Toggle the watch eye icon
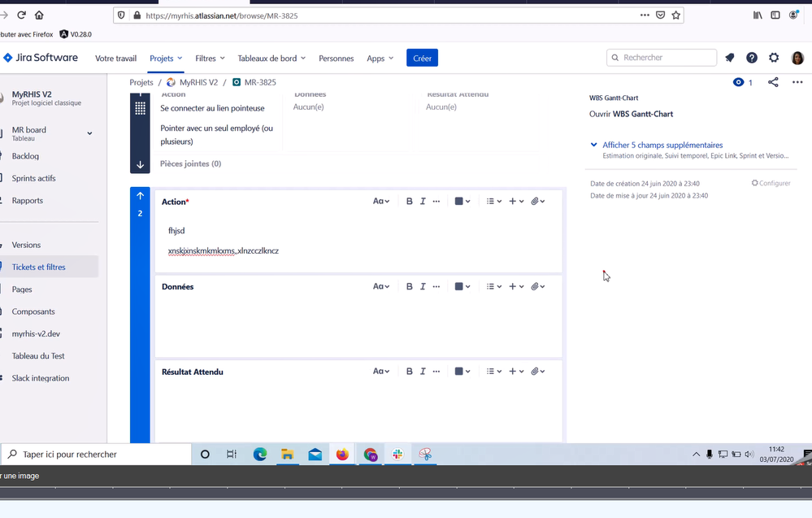 [738, 82]
